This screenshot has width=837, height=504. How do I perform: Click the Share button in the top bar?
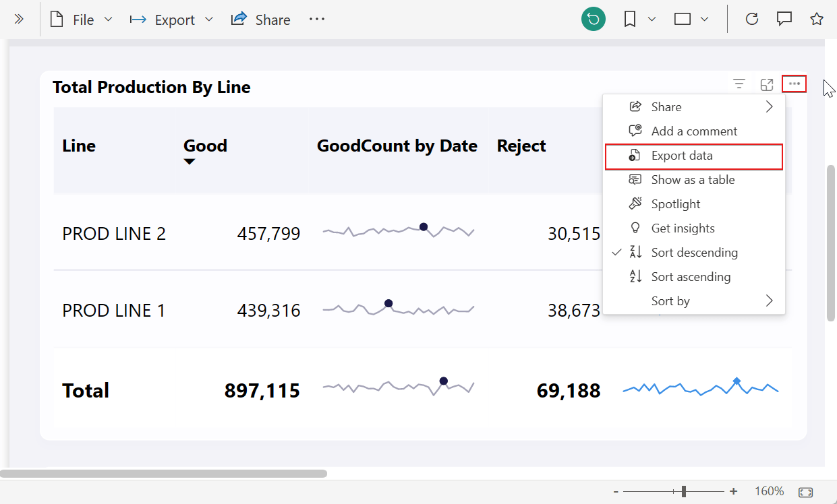point(260,19)
